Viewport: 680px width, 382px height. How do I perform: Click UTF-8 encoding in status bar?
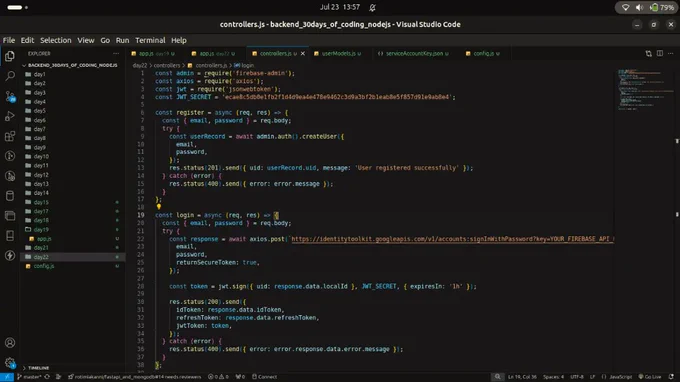pos(576,377)
